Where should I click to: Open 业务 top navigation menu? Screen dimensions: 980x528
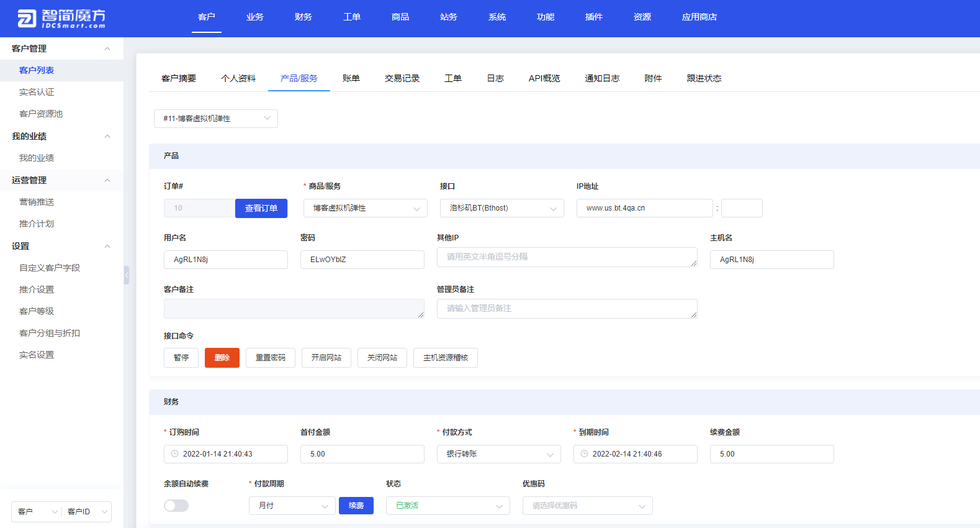pyautogui.click(x=255, y=17)
